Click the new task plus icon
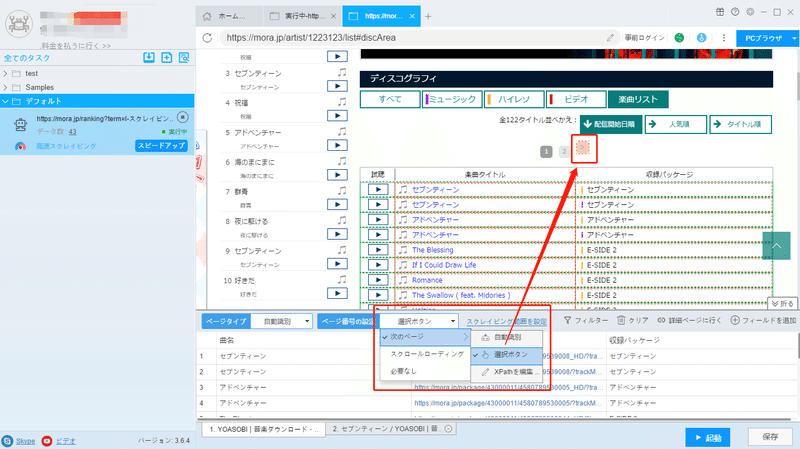This screenshot has width=800, height=449. (166, 58)
